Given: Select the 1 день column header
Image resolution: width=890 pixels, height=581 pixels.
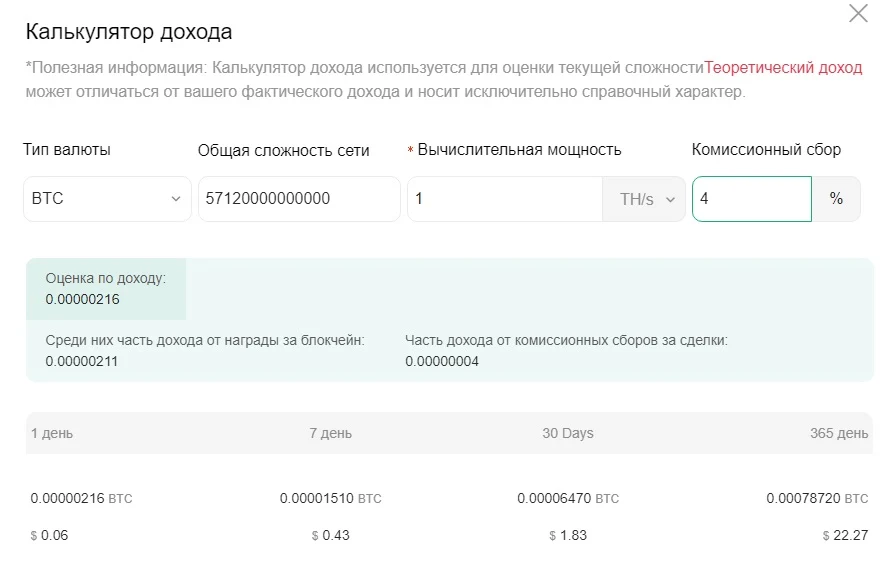Looking at the screenshot, I should 52,433.
